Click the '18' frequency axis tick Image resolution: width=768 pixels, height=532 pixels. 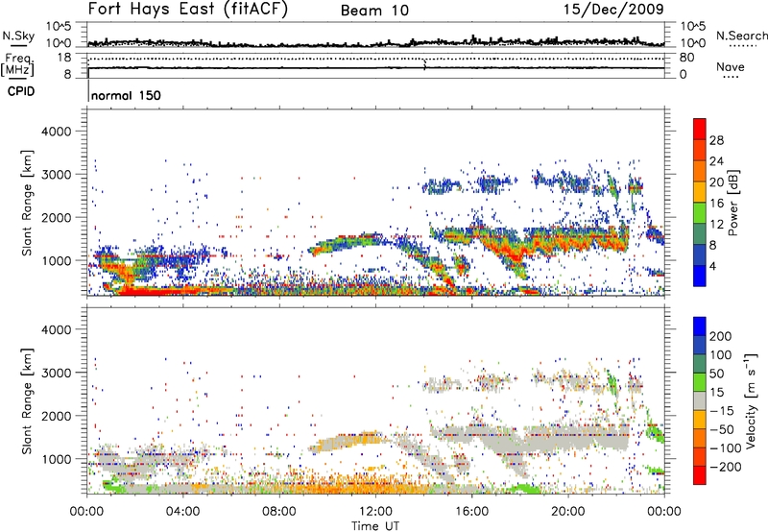[x=64, y=58]
